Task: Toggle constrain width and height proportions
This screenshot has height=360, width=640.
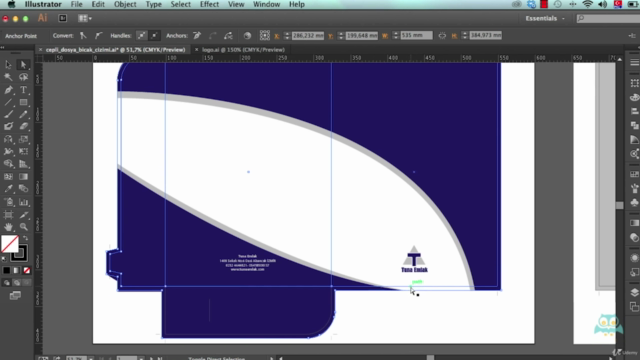Action: click(x=442, y=36)
